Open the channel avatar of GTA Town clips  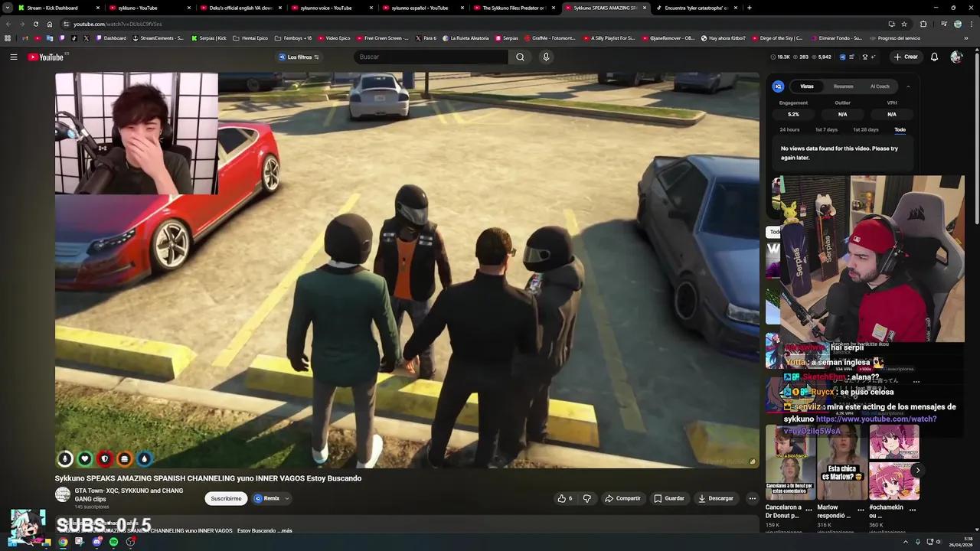pyautogui.click(x=63, y=494)
